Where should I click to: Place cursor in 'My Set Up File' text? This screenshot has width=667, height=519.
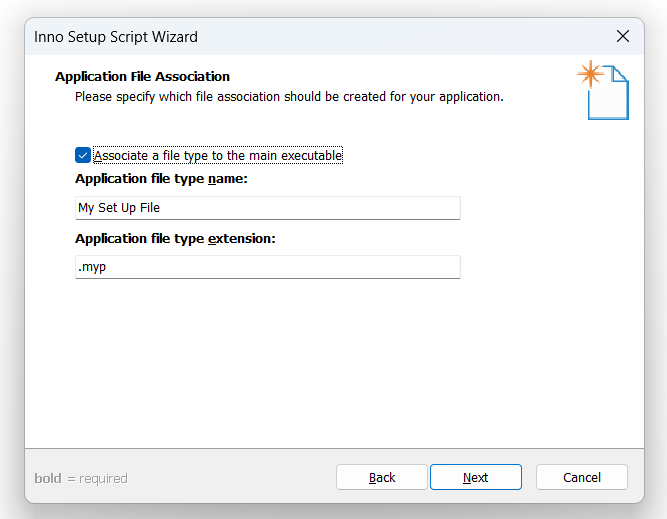point(119,208)
